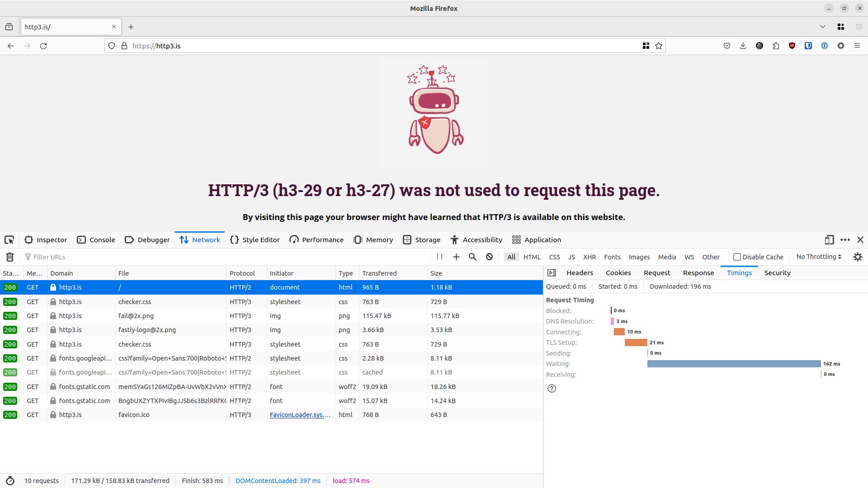This screenshot has height=488, width=868.
Task: Select the fastly-logo@2x.png request row
Action: 271,330
